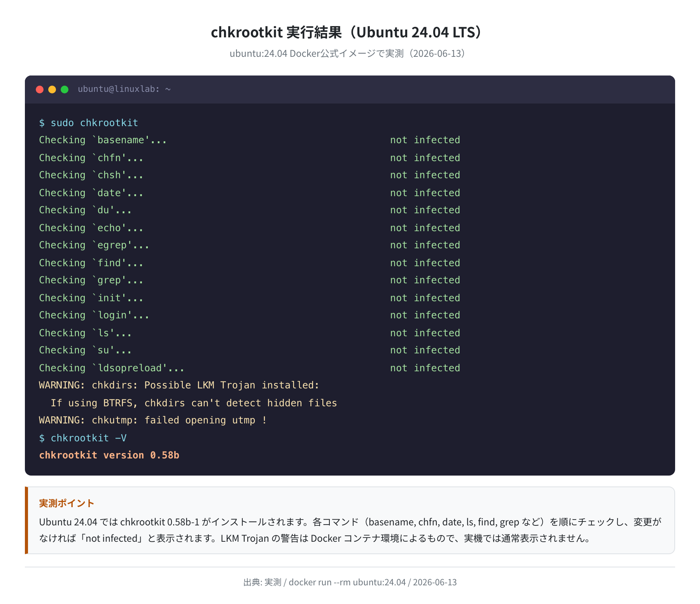Click not infected result for echo
Viewport: 700px width, 604px height.
(425, 228)
